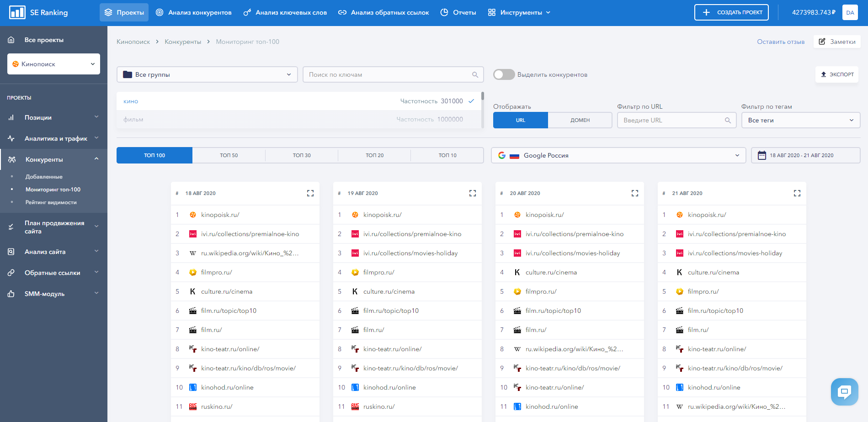Open Анализ обратных ссылок in top navigation
868x422 pixels.
(x=383, y=12)
